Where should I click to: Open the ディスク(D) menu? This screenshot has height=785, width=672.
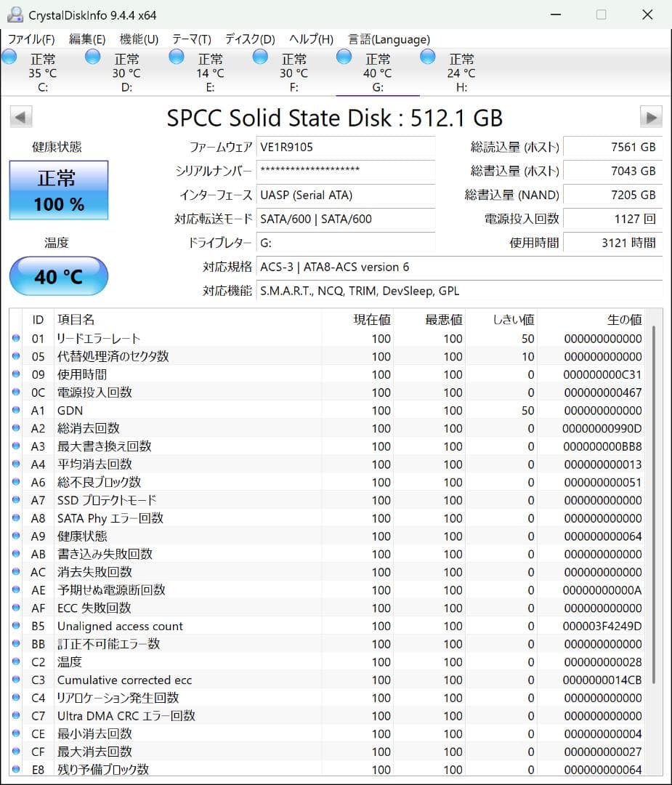coord(250,39)
